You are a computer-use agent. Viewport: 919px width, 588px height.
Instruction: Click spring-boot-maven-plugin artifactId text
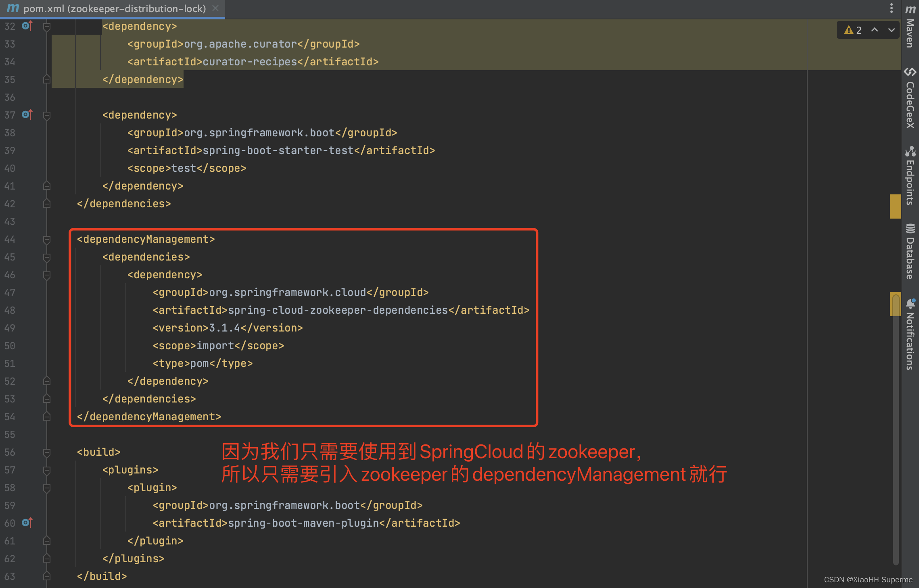coord(303,523)
